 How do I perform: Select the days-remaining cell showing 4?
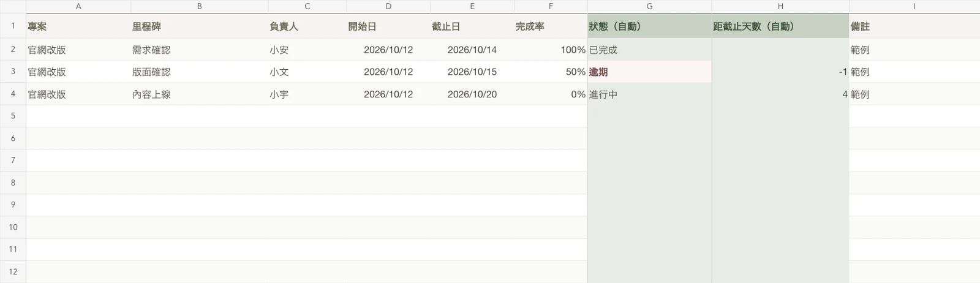[780, 94]
